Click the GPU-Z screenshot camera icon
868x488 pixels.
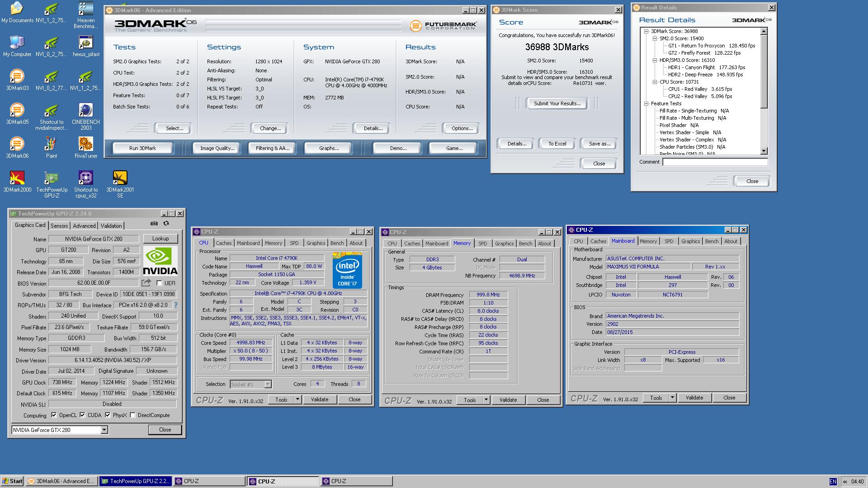(x=154, y=224)
